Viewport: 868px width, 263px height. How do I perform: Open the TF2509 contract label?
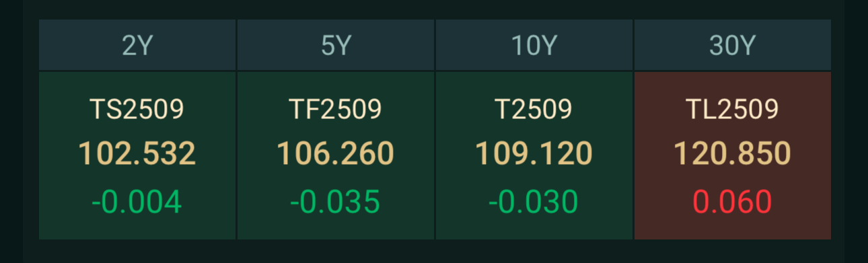[x=336, y=109]
